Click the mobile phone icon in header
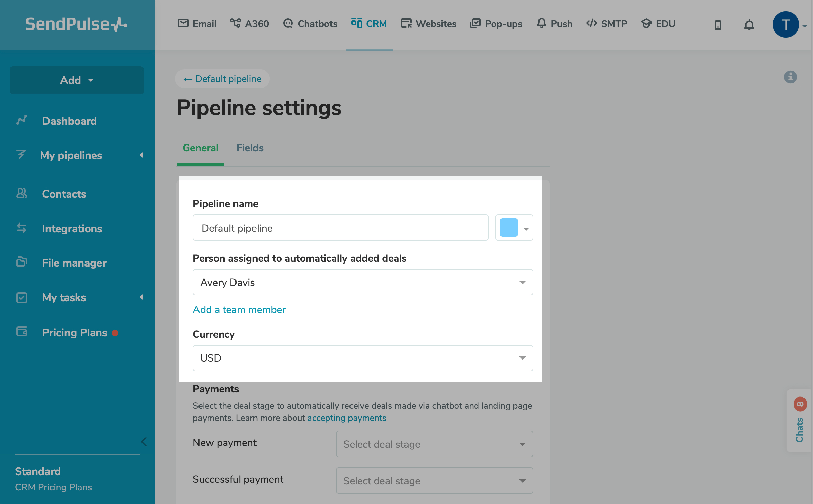Image resolution: width=813 pixels, height=504 pixels. [718, 25]
